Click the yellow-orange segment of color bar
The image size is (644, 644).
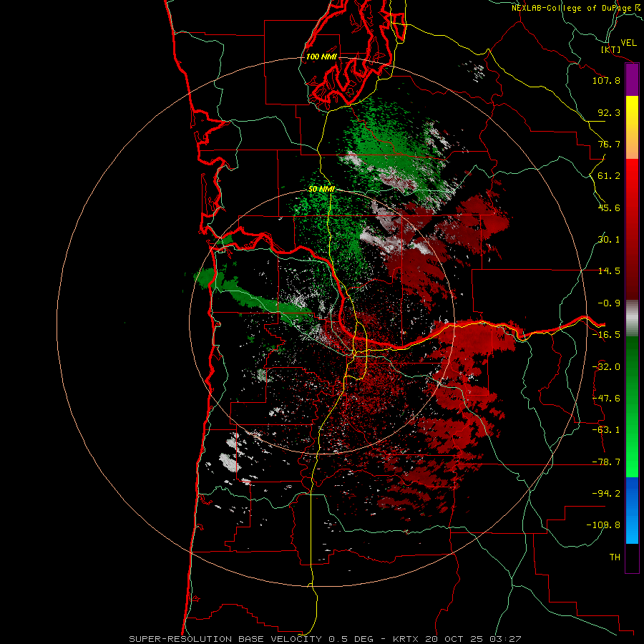tap(632, 127)
